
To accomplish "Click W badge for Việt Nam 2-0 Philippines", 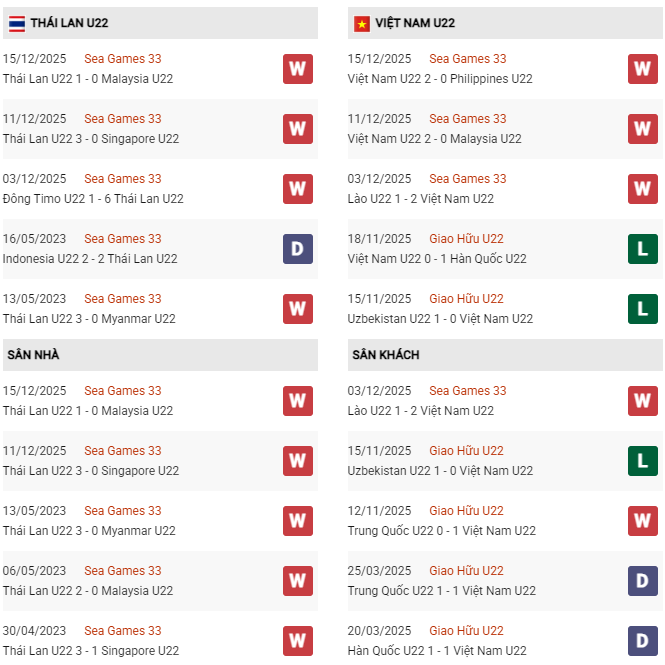I will [642, 69].
